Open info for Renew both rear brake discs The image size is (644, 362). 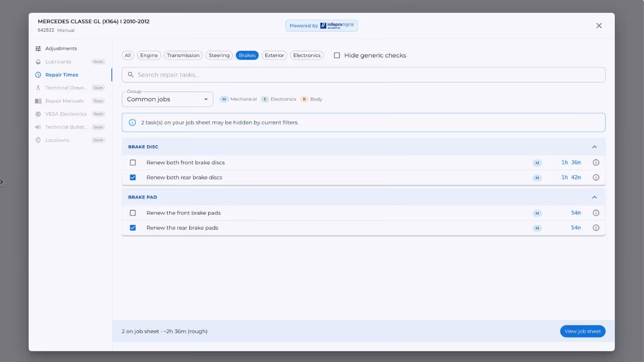596,177
